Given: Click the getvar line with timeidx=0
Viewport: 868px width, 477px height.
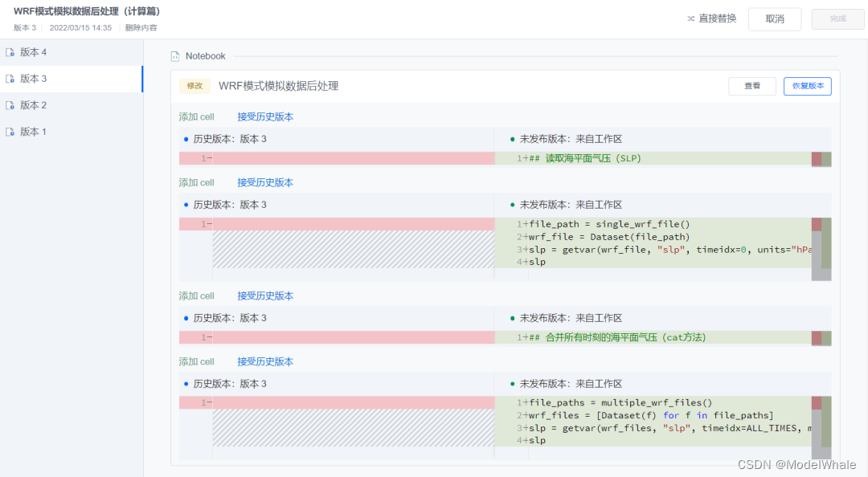Looking at the screenshot, I should 669,250.
